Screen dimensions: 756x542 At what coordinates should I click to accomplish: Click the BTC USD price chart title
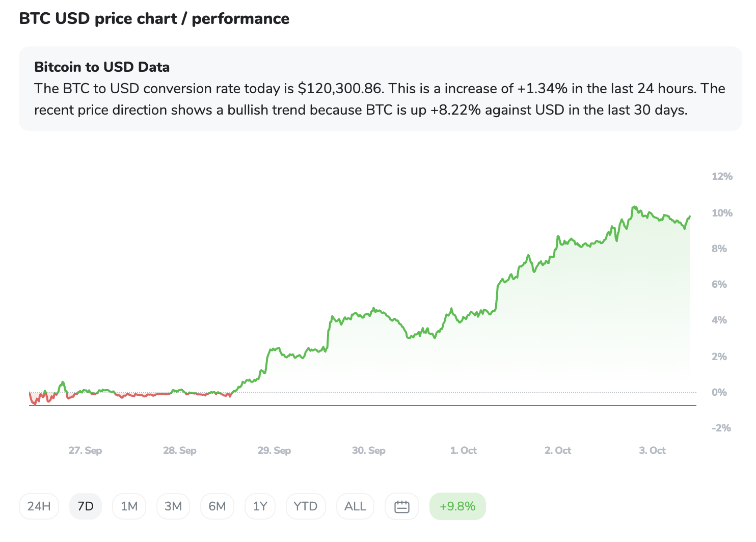click(154, 18)
